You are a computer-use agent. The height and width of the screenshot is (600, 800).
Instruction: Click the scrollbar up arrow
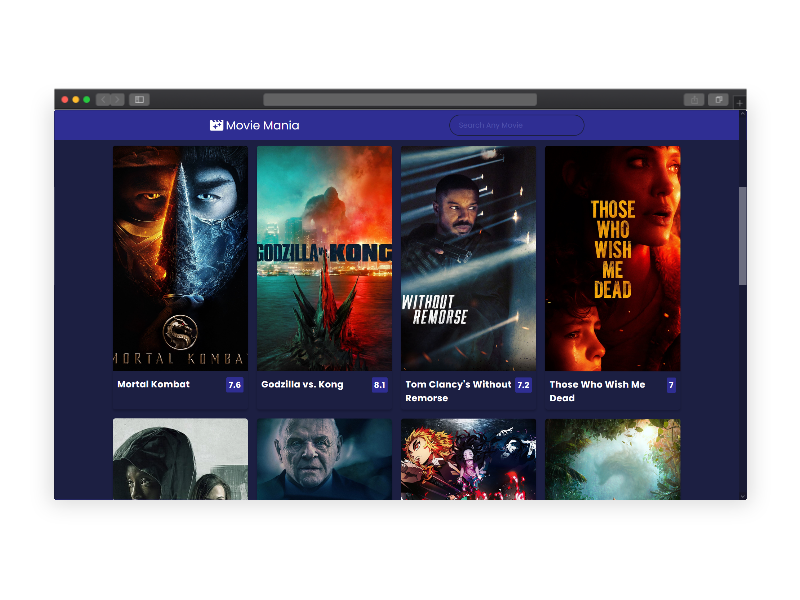[x=743, y=113]
